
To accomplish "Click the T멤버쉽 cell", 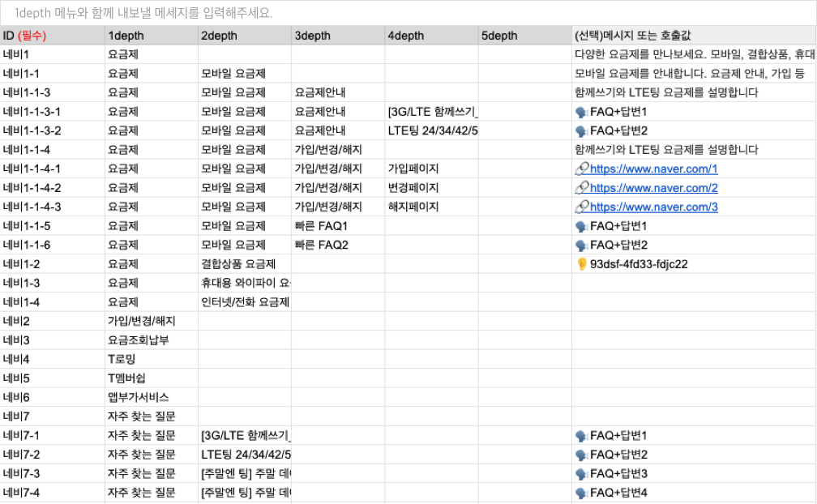I will pos(151,378).
